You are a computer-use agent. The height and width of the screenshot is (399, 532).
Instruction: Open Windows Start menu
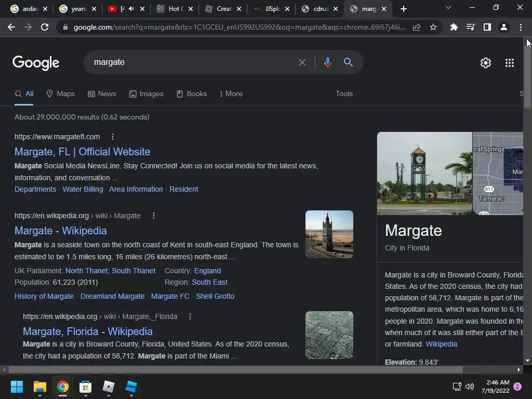(x=17, y=387)
